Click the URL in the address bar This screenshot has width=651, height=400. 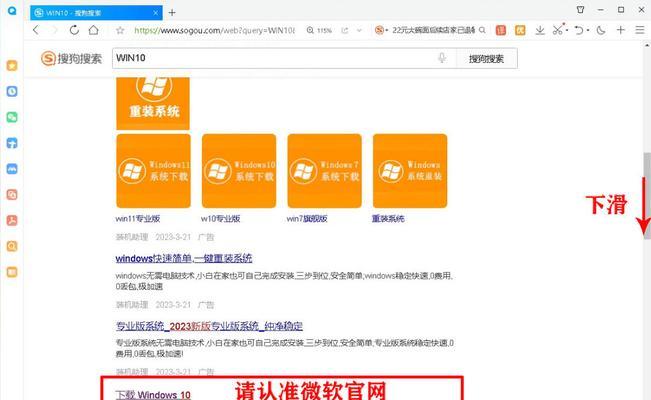point(214,30)
